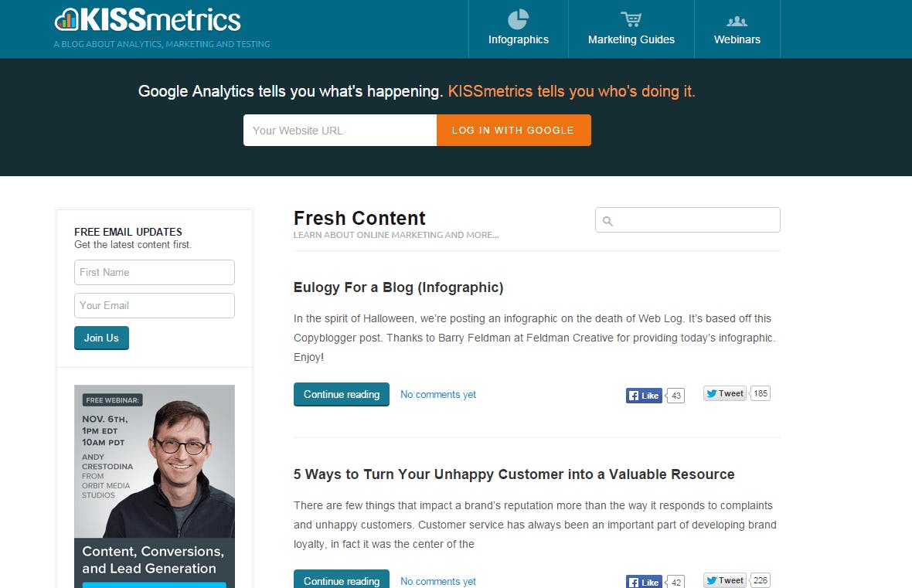Screen dimensions: 912x588
Task: Open the Marketing Guides section
Action: pyautogui.click(x=631, y=39)
